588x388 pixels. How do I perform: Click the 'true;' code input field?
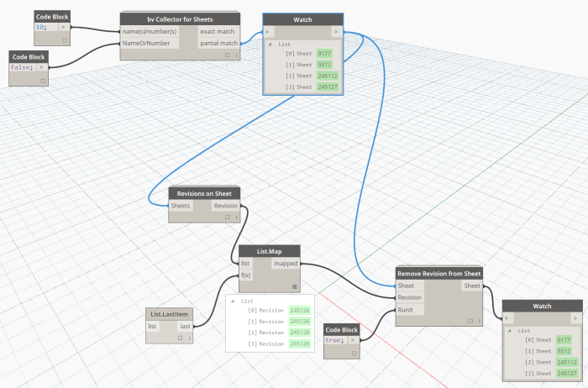[335, 340]
